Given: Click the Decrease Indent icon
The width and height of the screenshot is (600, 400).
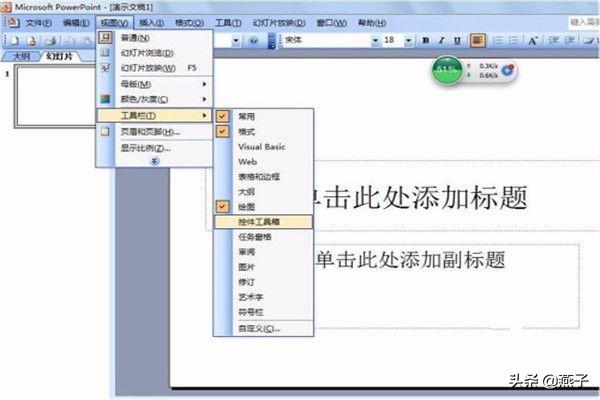Looking at the screenshot, I should click(x=553, y=40).
